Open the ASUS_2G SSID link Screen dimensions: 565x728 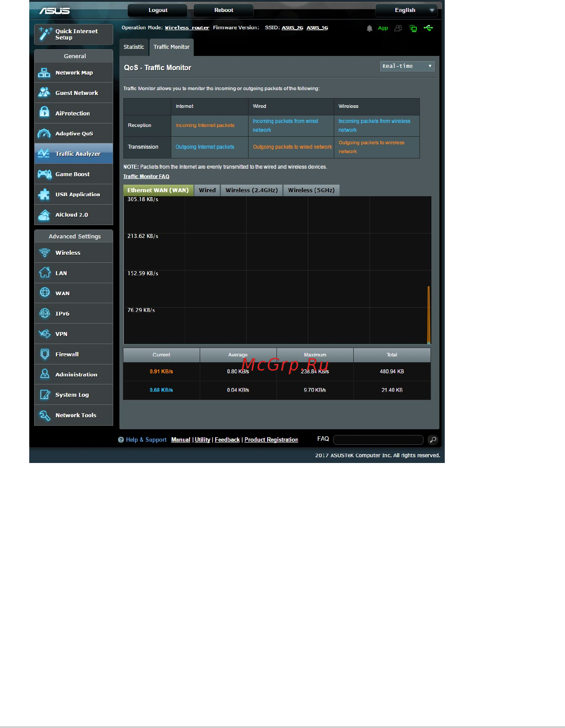pos(292,28)
